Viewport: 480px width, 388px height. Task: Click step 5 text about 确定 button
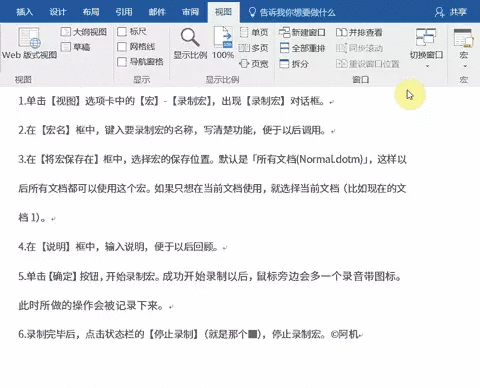[210, 276]
